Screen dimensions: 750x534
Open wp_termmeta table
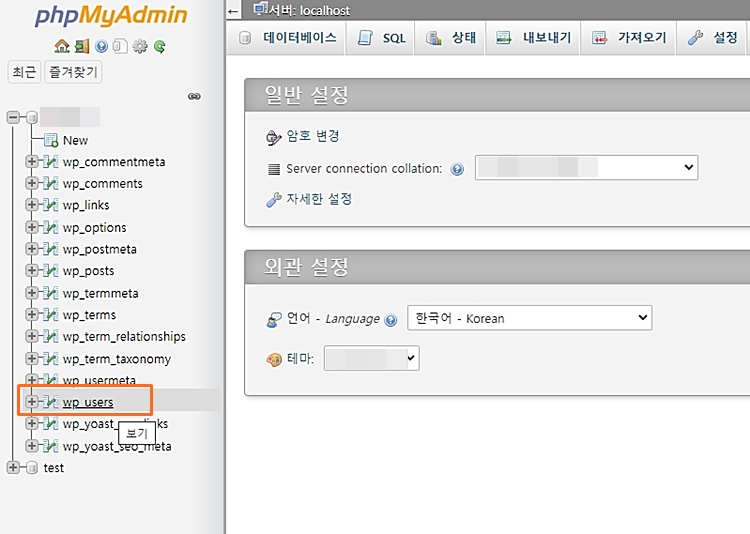click(100, 293)
